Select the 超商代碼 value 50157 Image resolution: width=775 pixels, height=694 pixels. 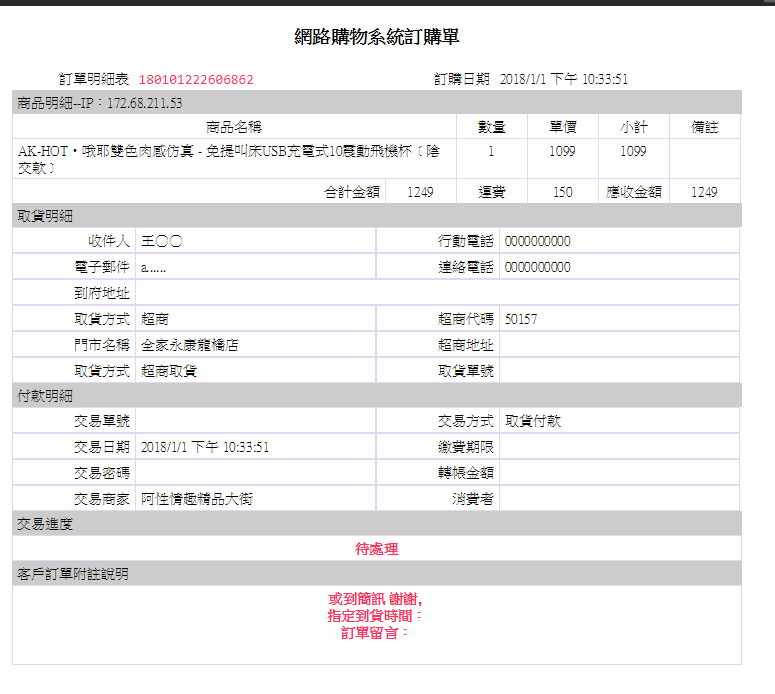click(521, 319)
